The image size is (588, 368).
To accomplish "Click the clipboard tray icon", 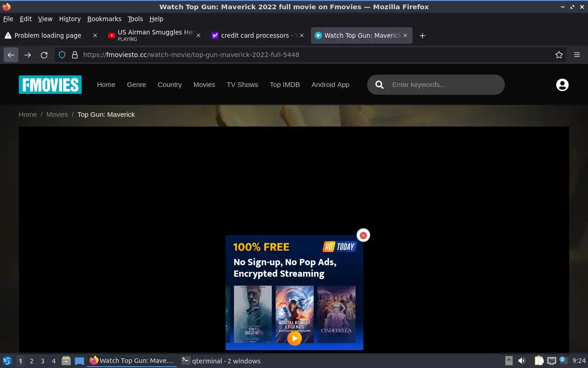I will (x=539, y=361).
